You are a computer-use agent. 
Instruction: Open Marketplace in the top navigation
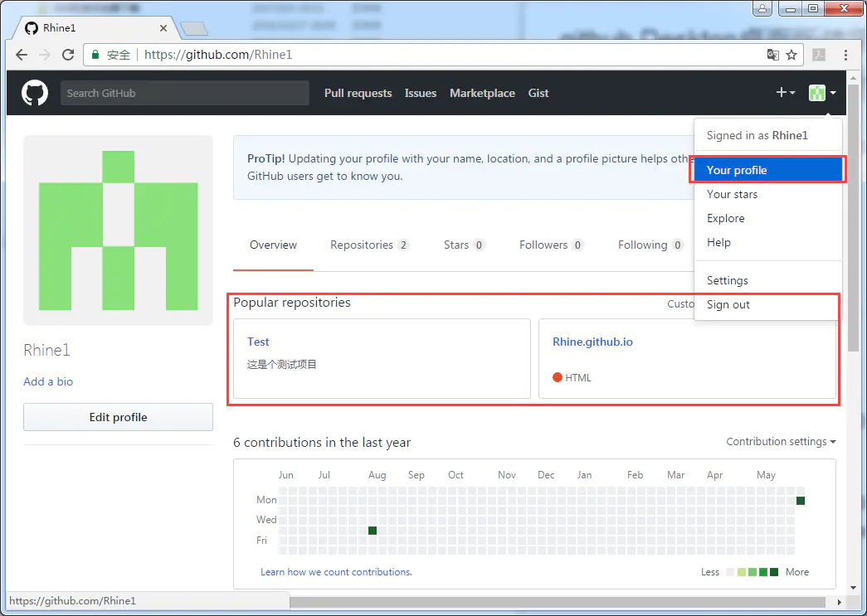click(482, 93)
